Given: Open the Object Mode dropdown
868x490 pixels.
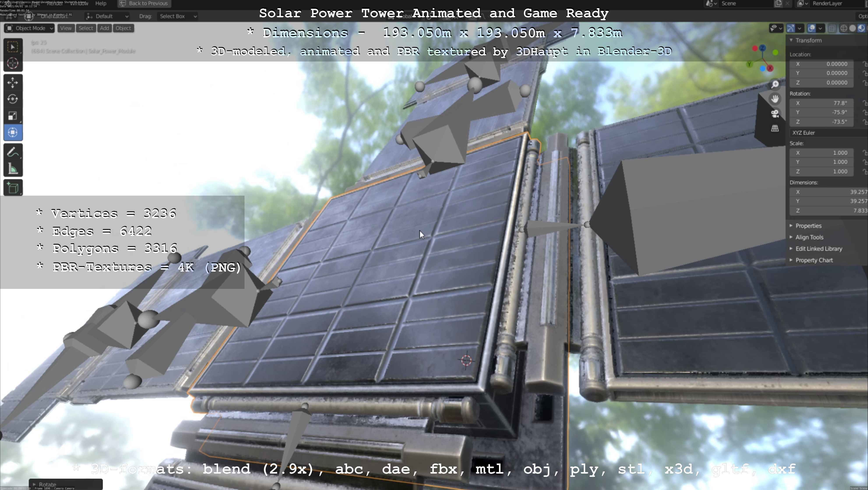Looking at the screenshot, I should click(29, 28).
